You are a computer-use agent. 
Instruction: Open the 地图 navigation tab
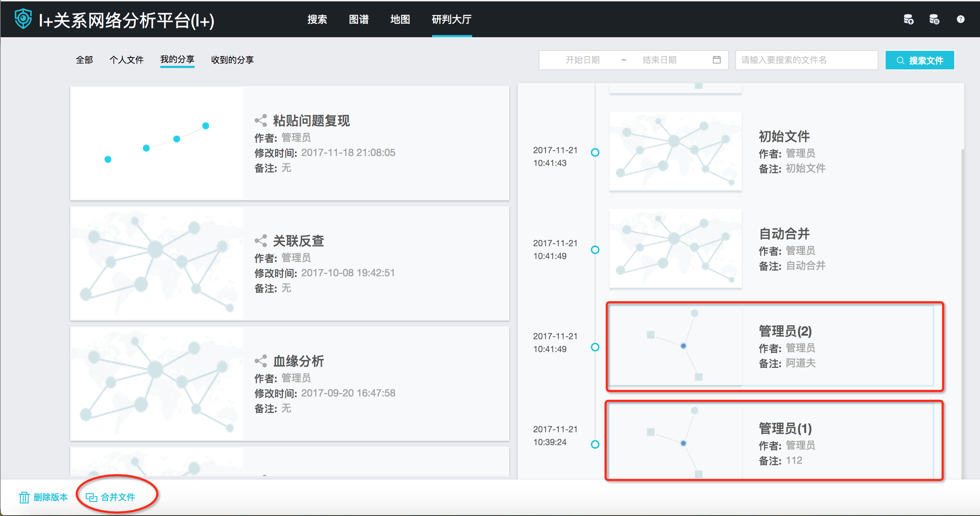(400, 19)
